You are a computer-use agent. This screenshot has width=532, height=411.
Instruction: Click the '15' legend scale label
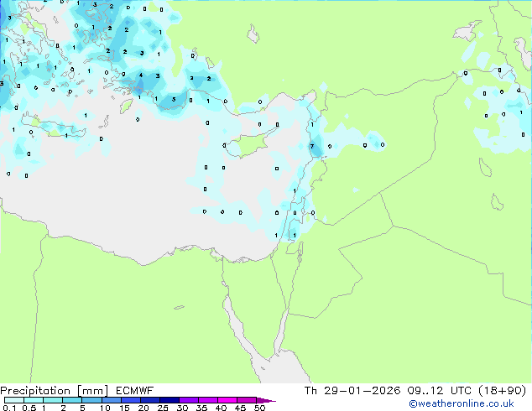pyautogui.click(x=124, y=408)
